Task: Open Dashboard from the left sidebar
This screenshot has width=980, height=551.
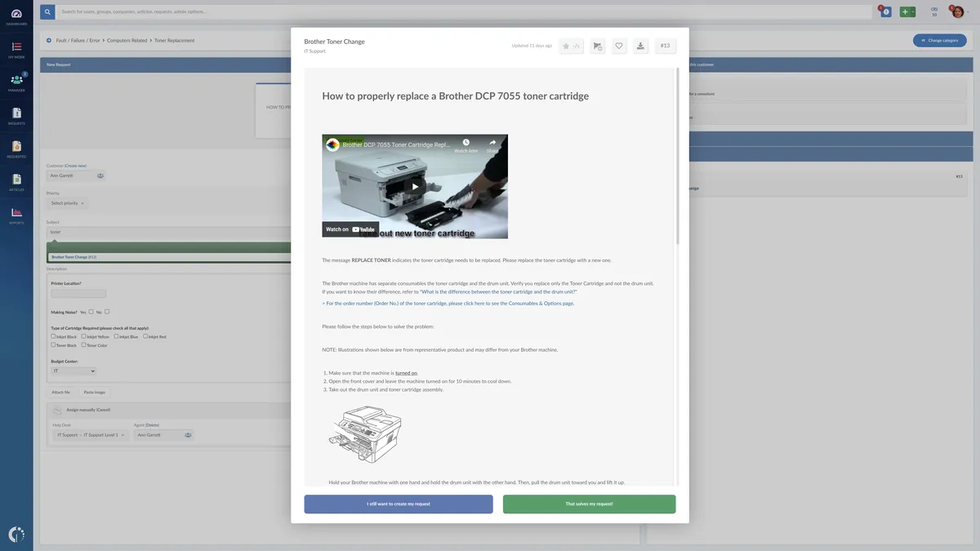Action: [16, 16]
